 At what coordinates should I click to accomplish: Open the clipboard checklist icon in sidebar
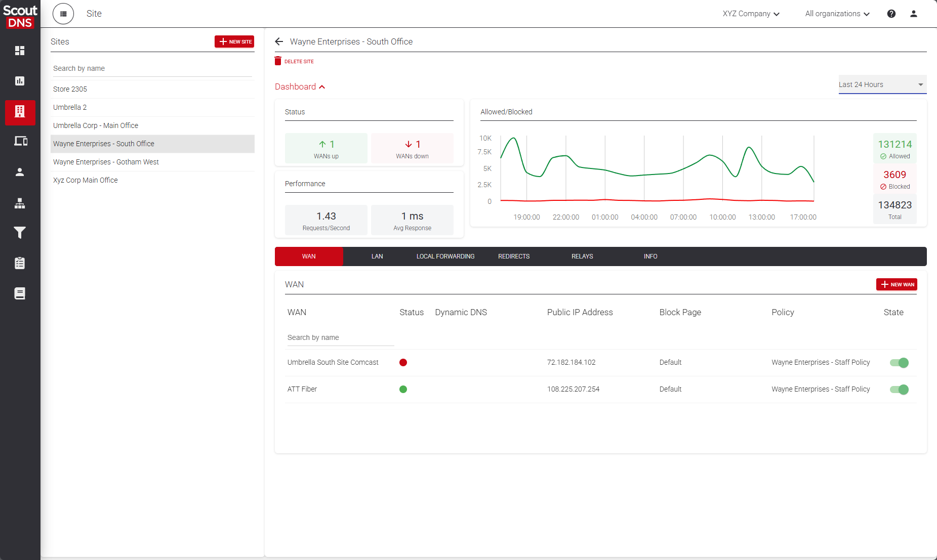click(20, 263)
